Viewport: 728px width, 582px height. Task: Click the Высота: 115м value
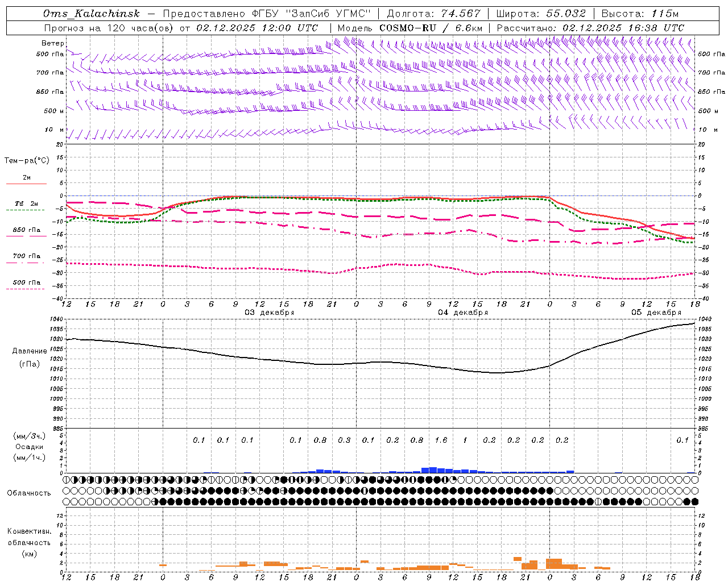coord(640,14)
